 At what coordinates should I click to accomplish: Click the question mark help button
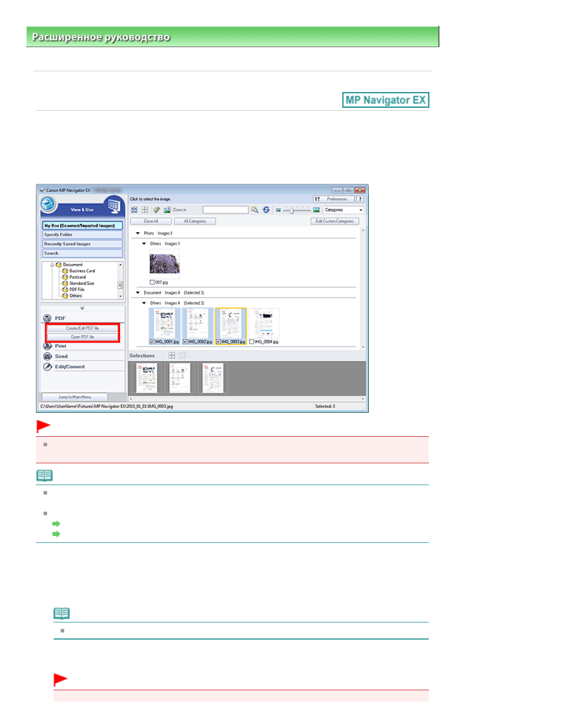360,199
